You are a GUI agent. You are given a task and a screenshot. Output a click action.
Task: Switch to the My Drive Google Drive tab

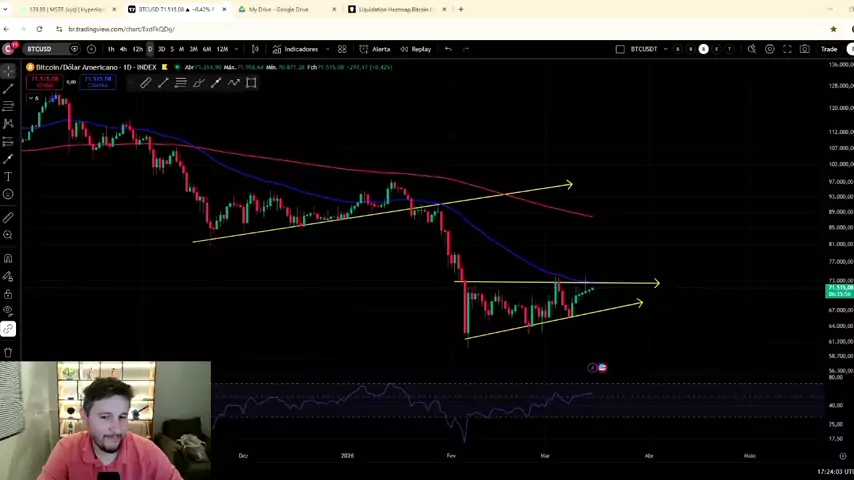pos(278,9)
